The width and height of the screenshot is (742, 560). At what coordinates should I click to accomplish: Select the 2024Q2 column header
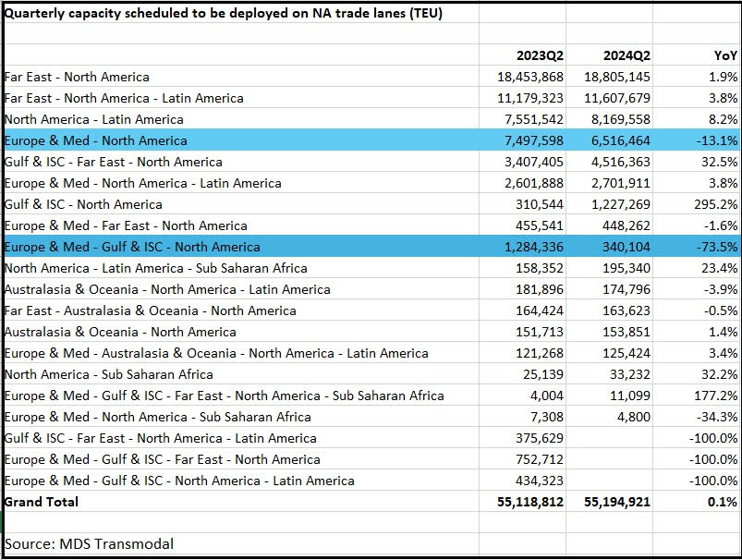point(626,55)
